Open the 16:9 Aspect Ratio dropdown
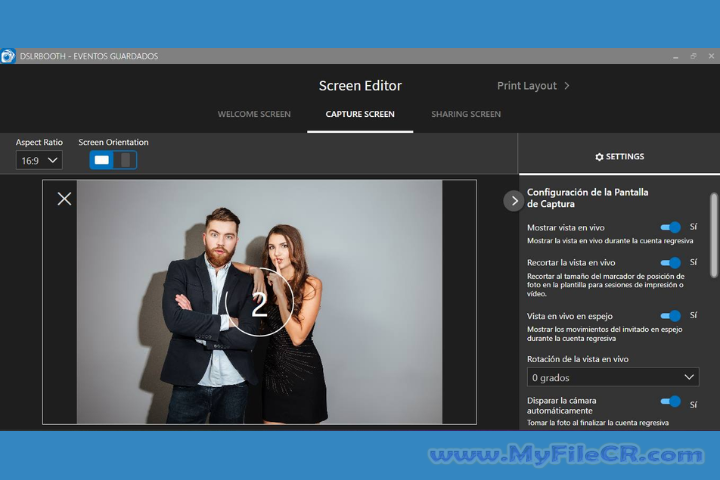The image size is (720, 480). click(x=39, y=160)
